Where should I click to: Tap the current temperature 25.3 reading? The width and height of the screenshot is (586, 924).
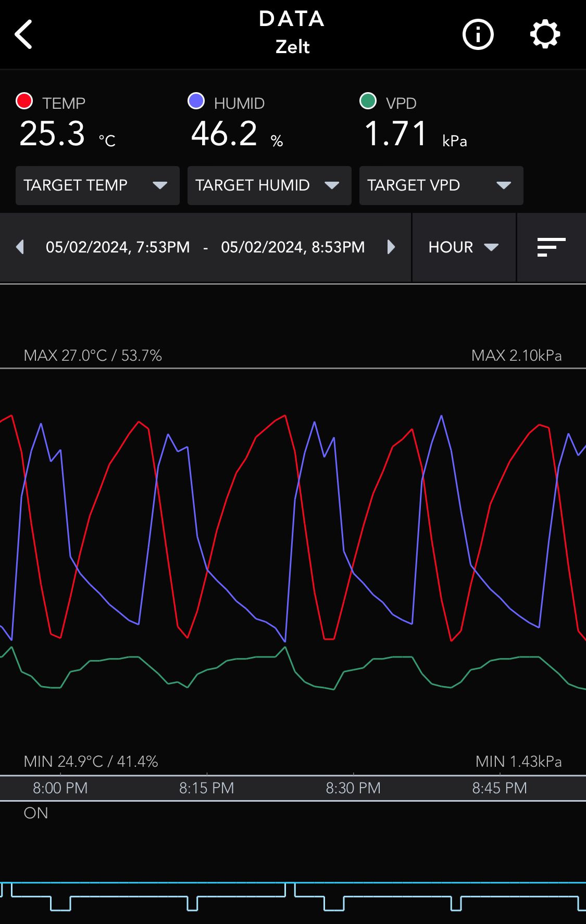click(x=53, y=134)
